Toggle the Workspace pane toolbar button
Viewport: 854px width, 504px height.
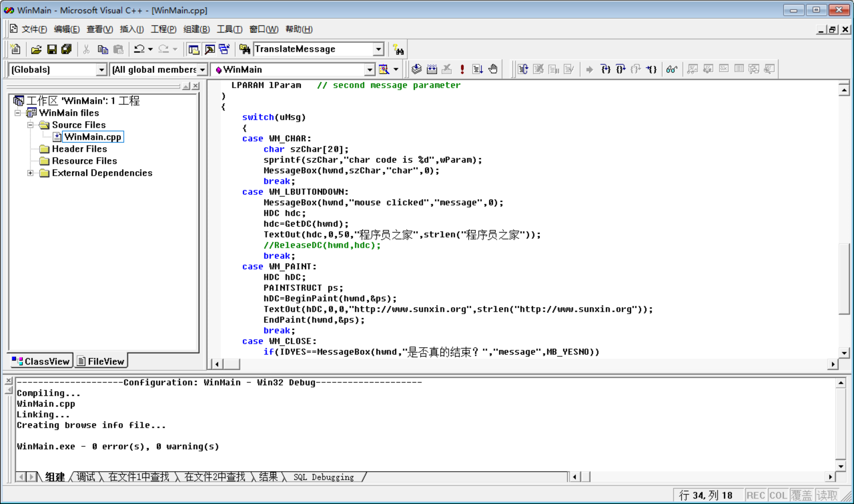click(x=193, y=49)
